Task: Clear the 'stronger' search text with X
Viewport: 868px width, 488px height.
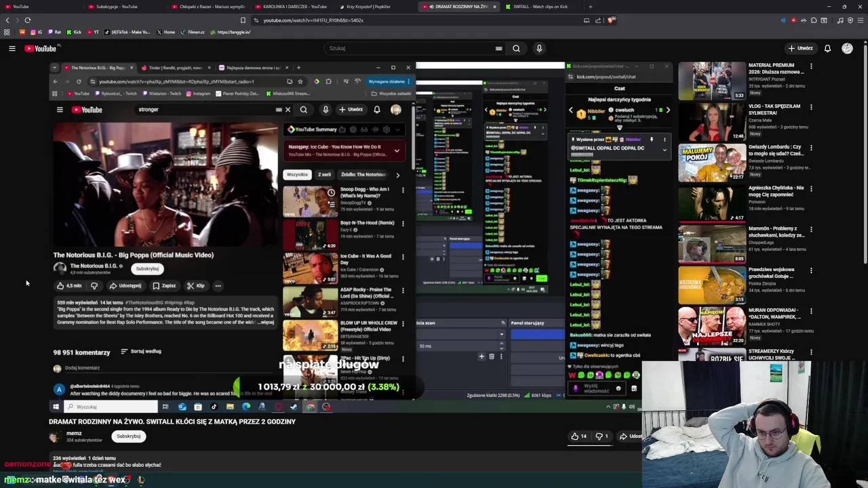Action: [x=288, y=109]
